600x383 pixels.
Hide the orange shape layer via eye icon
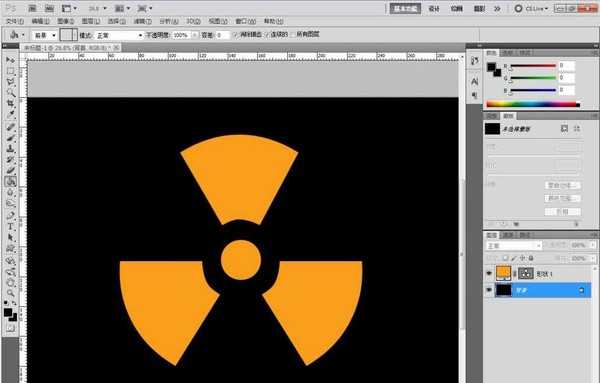pyautogui.click(x=489, y=273)
